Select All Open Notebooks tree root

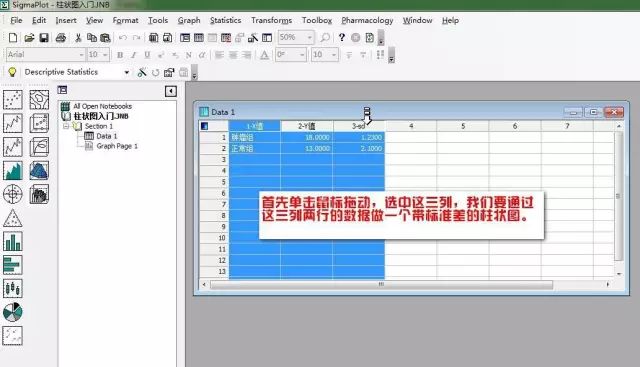point(102,106)
